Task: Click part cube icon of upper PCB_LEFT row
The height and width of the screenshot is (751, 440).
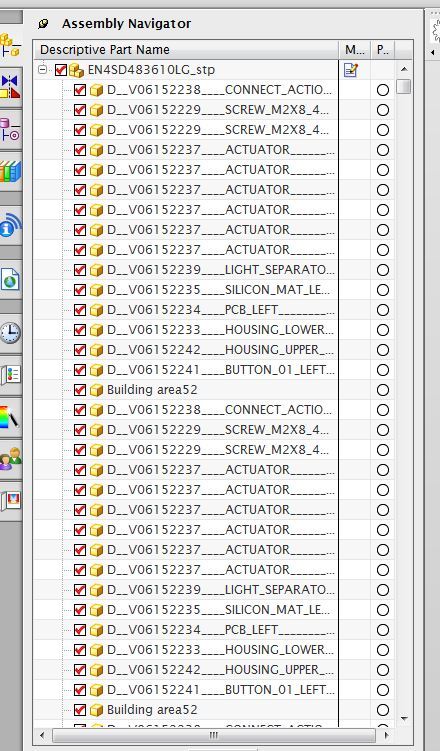Action: [96, 310]
